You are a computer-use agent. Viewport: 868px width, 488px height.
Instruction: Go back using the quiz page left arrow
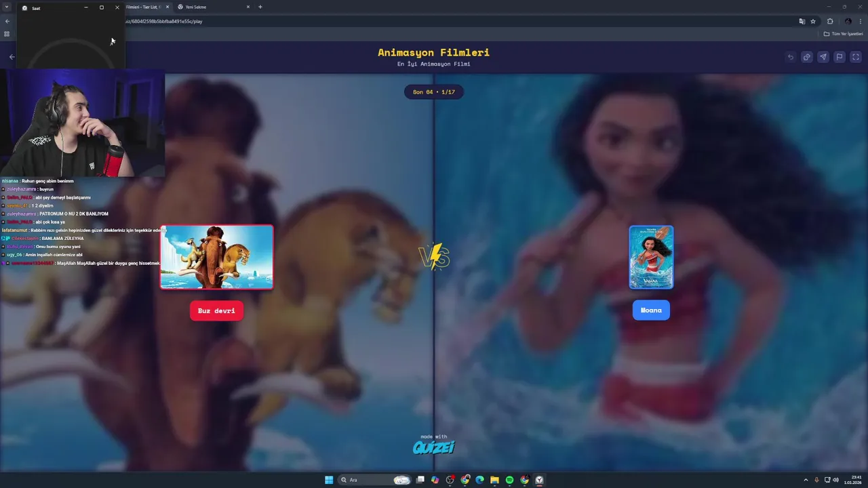click(12, 57)
